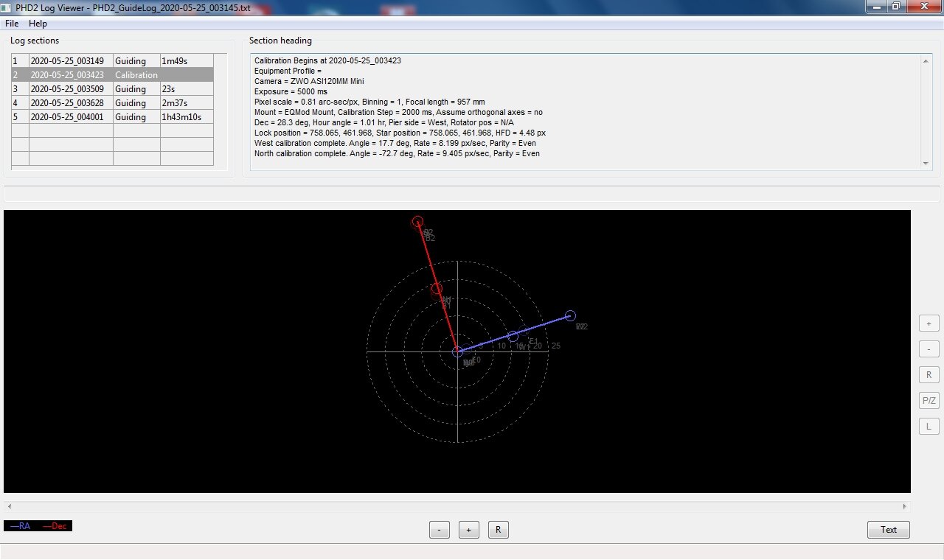Screen dimensions: 944x560
Task: Click the Section heading scrollbar up arrow
Action: click(x=926, y=60)
